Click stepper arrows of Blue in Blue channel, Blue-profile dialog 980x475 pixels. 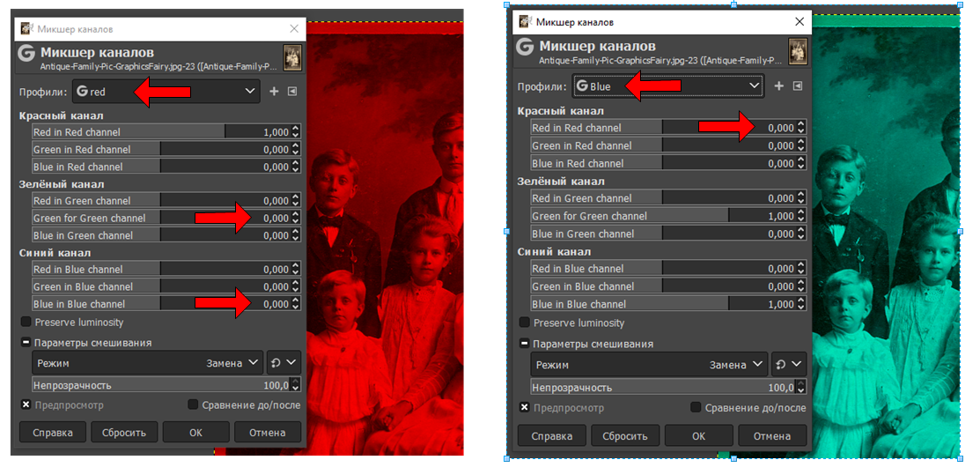[802, 304]
